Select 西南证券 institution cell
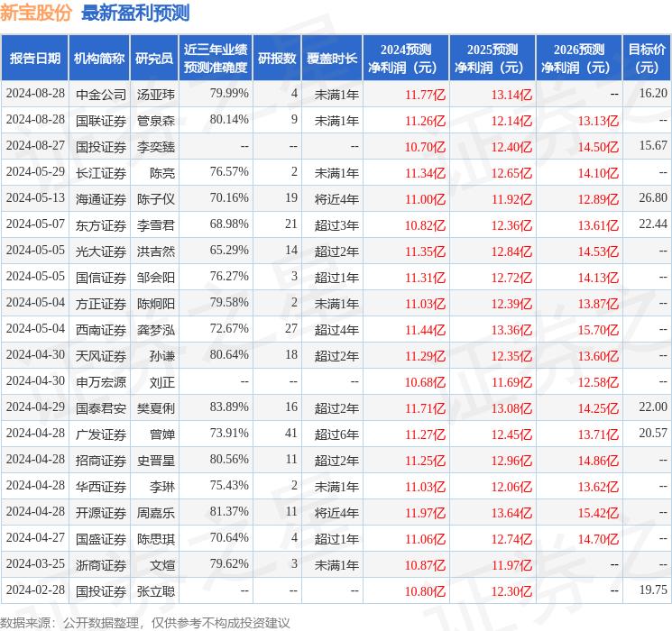The width and height of the screenshot is (672, 631). pos(101,330)
